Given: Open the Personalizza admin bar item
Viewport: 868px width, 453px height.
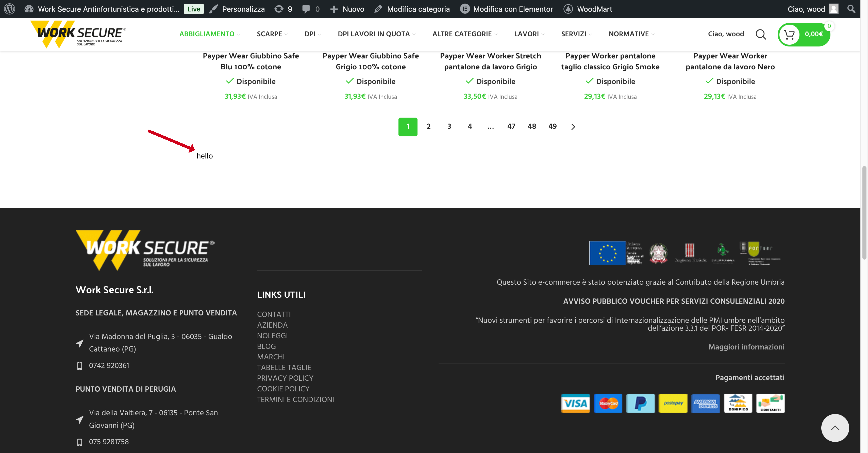Looking at the screenshot, I should (243, 9).
